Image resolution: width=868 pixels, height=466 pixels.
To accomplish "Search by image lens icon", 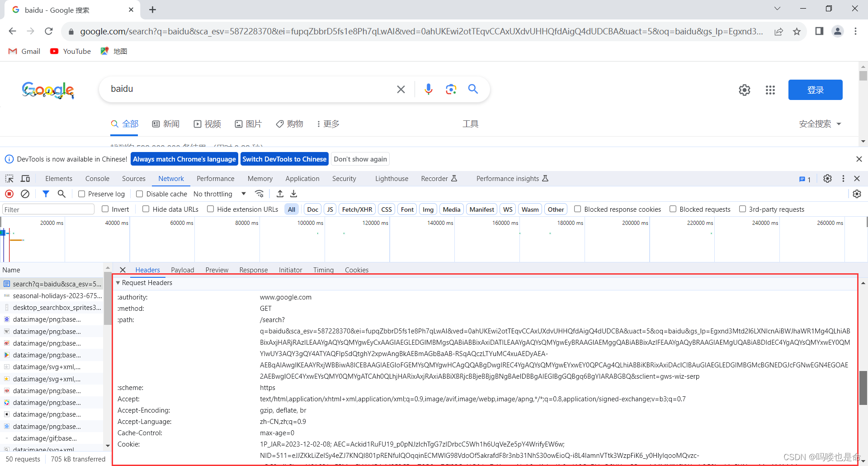I will tap(451, 89).
